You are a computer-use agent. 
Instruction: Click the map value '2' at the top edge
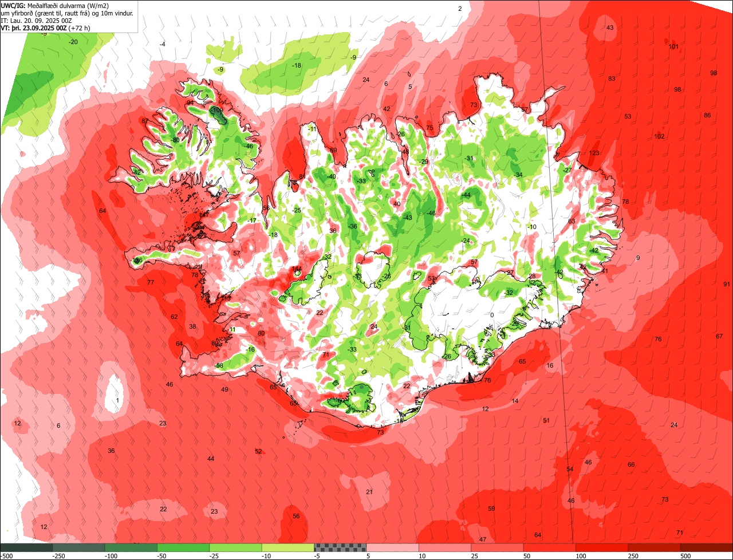(459, 9)
